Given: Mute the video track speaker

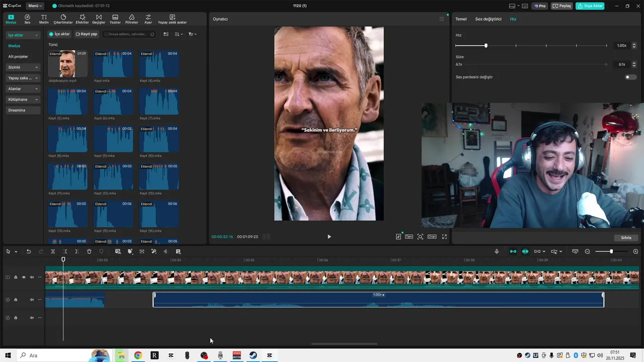Looking at the screenshot, I should (x=32, y=277).
